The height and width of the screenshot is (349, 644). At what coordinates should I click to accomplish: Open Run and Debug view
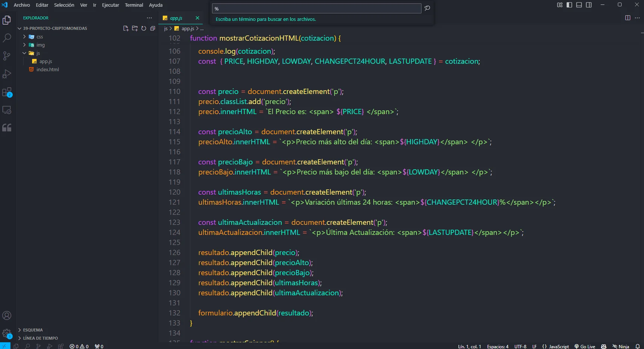point(7,74)
